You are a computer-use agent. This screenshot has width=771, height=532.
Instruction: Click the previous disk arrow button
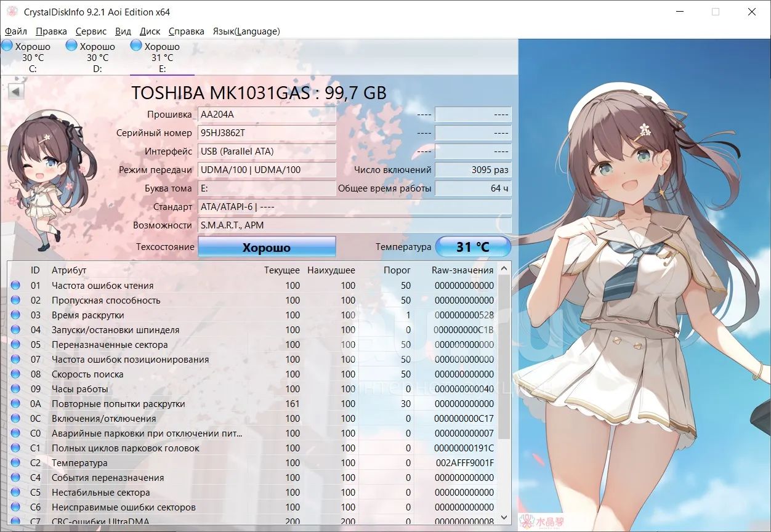(16, 92)
